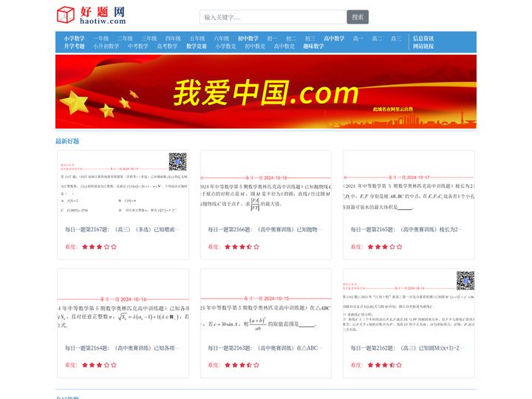The image size is (532, 399).
Task: Select 高考数学 in navigation bar
Action: pyautogui.click(x=167, y=46)
